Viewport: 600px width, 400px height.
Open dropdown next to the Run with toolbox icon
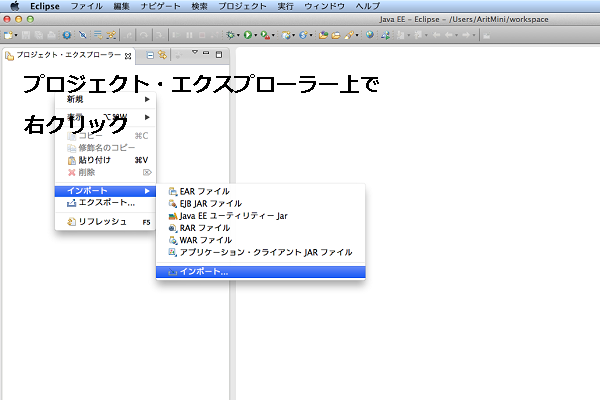273,36
